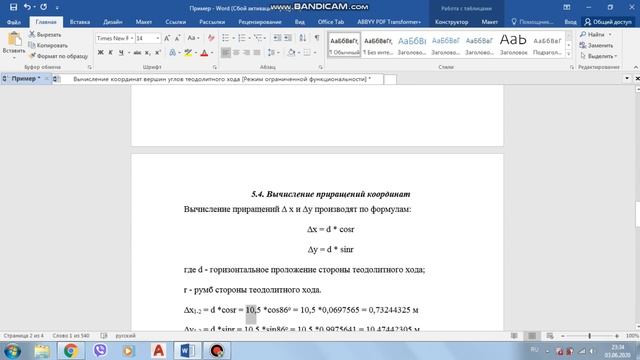Image resolution: width=640 pixels, height=360 pixels.
Task: Decrease paragraph indent
Action: 277,38
